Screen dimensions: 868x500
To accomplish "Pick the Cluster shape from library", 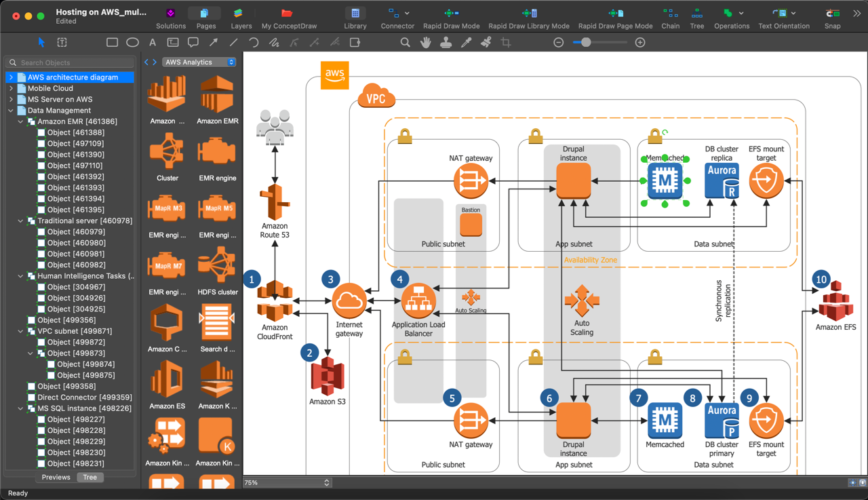I will tap(167, 156).
